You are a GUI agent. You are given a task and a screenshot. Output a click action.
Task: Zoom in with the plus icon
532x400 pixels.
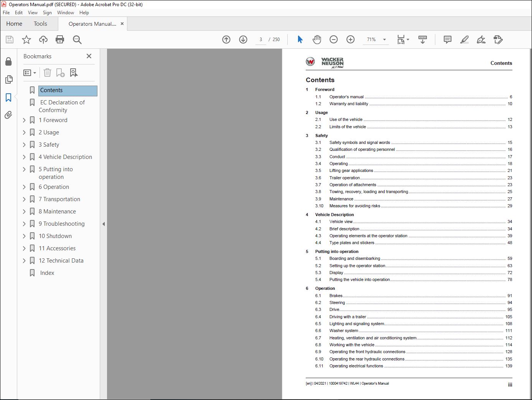click(x=351, y=40)
